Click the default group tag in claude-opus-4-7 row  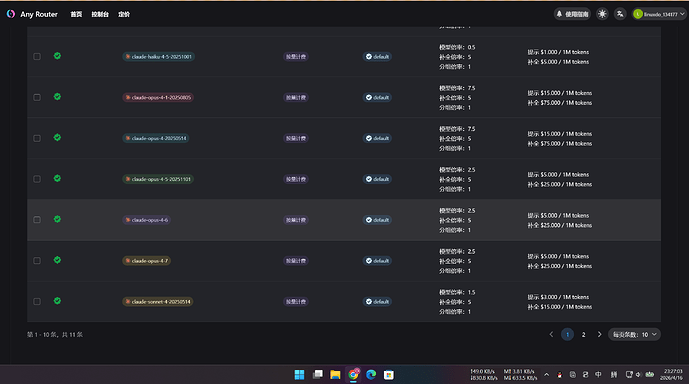pyautogui.click(x=377, y=261)
